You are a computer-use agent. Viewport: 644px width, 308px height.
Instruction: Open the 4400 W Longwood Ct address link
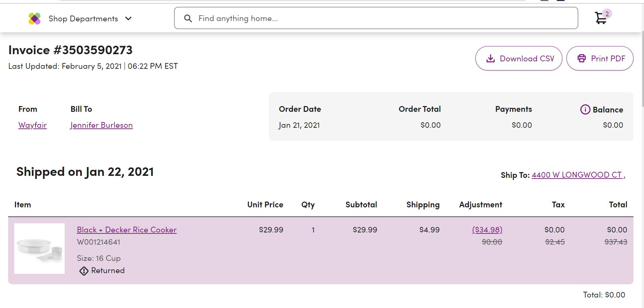pyautogui.click(x=578, y=175)
